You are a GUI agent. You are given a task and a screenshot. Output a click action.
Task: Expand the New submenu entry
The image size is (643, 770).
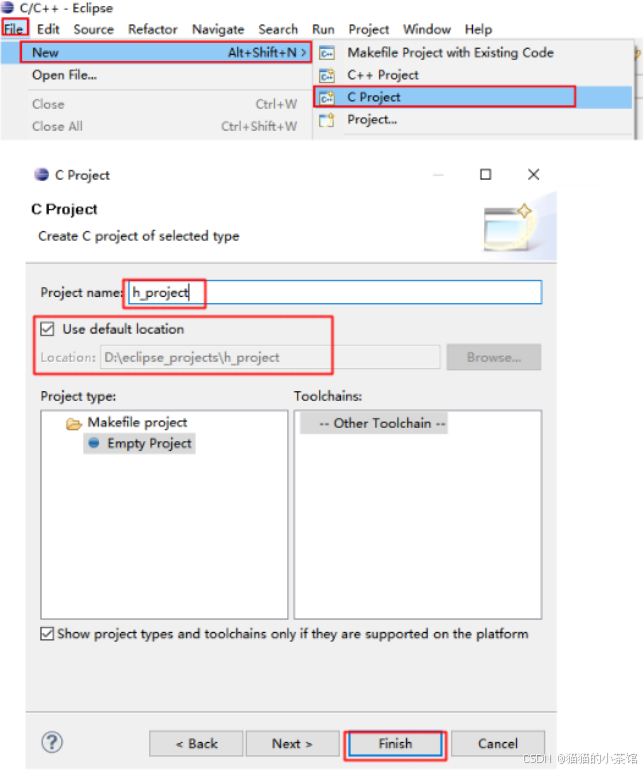coord(166,53)
